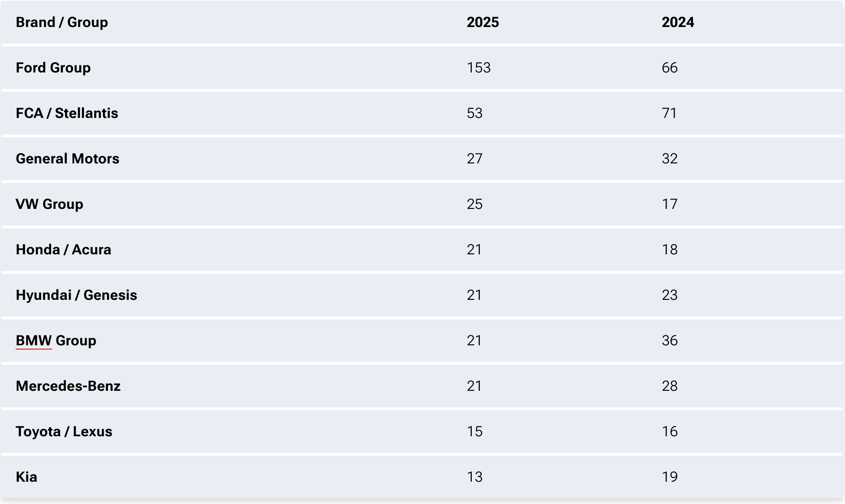Select the VW Group row label

(49, 204)
